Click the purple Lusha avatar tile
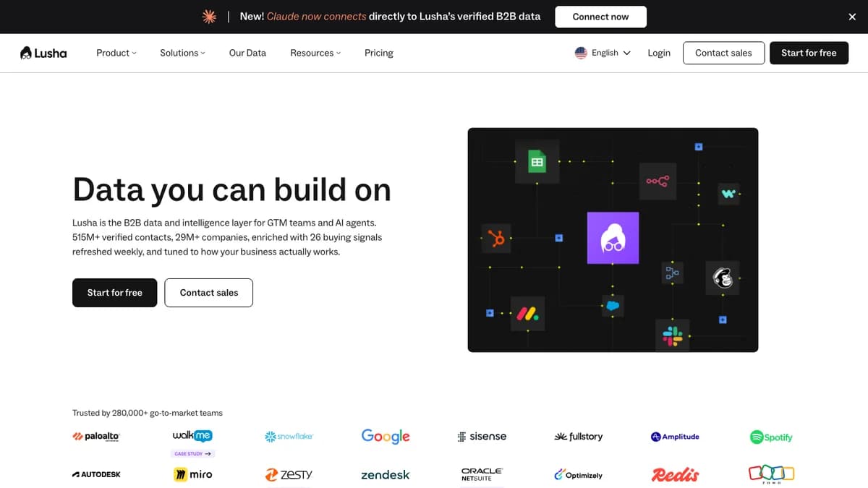This screenshot has height=488, width=868. point(613,238)
